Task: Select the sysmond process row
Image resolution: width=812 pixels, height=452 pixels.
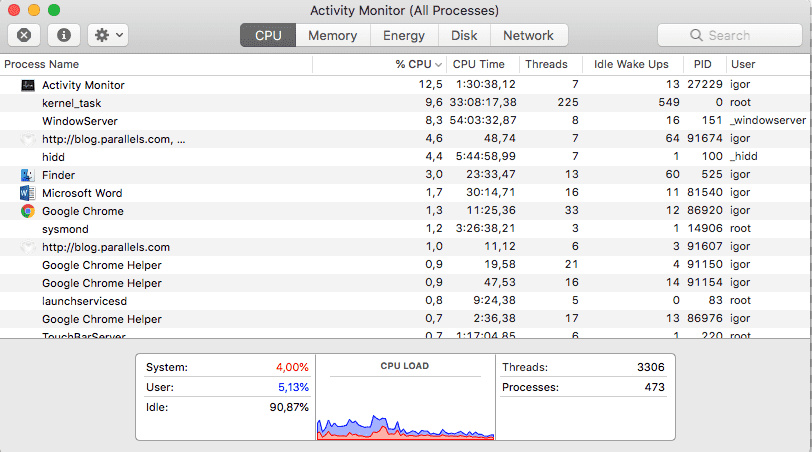Action: (x=404, y=228)
